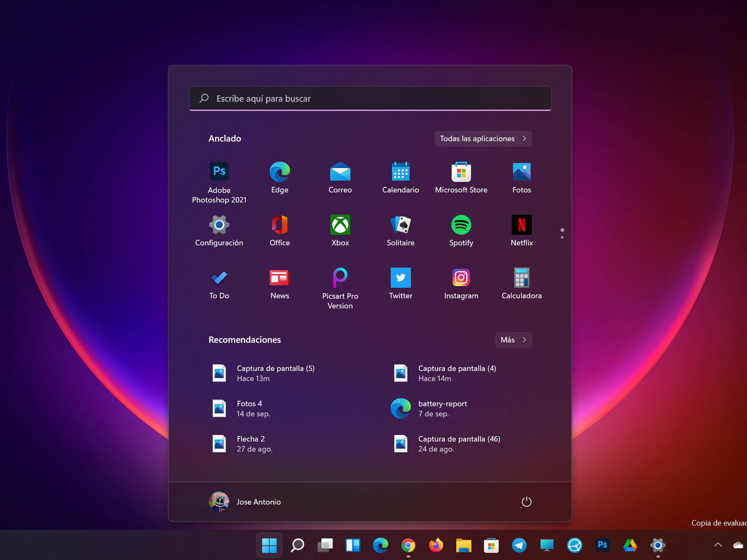Launch Spotify from the pinned apps
The height and width of the screenshot is (560, 747).
[461, 225]
